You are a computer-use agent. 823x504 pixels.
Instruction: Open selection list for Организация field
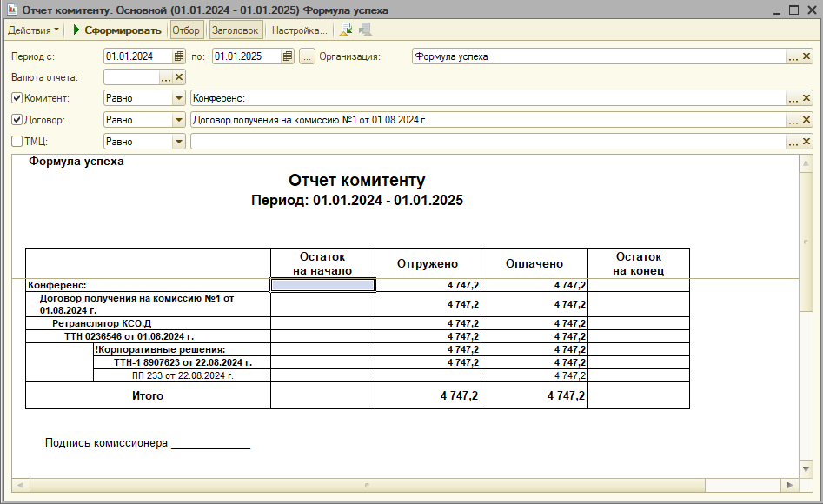coord(793,56)
